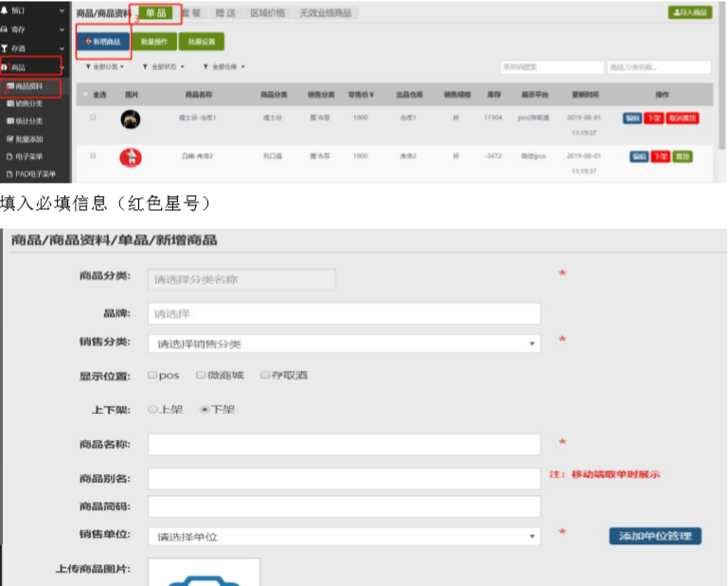
Task: Switch to the 套餐 tab
Action: click(x=191, y=13)
